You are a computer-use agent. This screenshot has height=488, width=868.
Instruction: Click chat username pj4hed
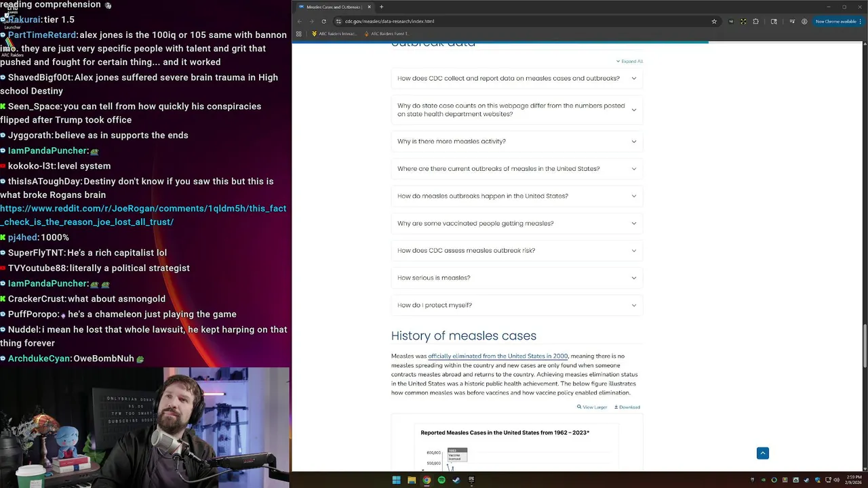point(22,238)
